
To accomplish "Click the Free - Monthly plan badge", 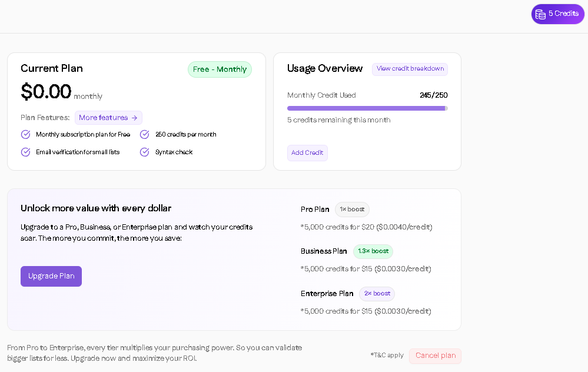I will pyautogui.click(x=220, y=69).
